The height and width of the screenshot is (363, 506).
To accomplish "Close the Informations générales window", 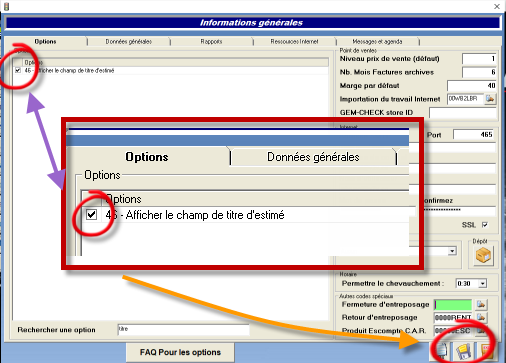I will (x=497, y=6).
